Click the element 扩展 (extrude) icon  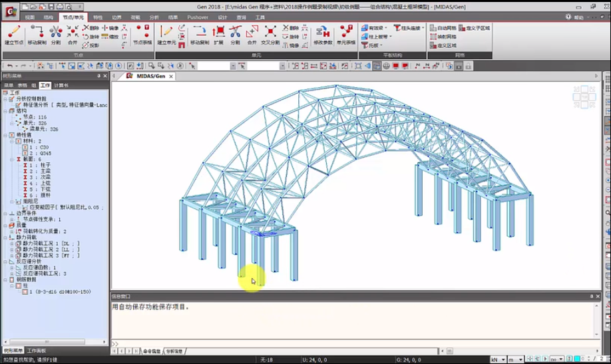[x=218, y=34]
